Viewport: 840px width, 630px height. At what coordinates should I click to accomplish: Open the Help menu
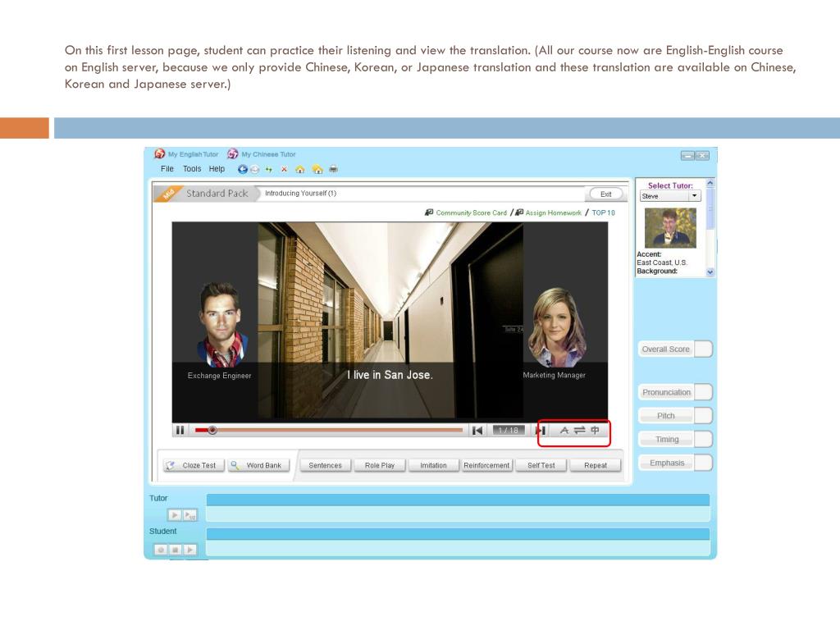click(217, 169)
